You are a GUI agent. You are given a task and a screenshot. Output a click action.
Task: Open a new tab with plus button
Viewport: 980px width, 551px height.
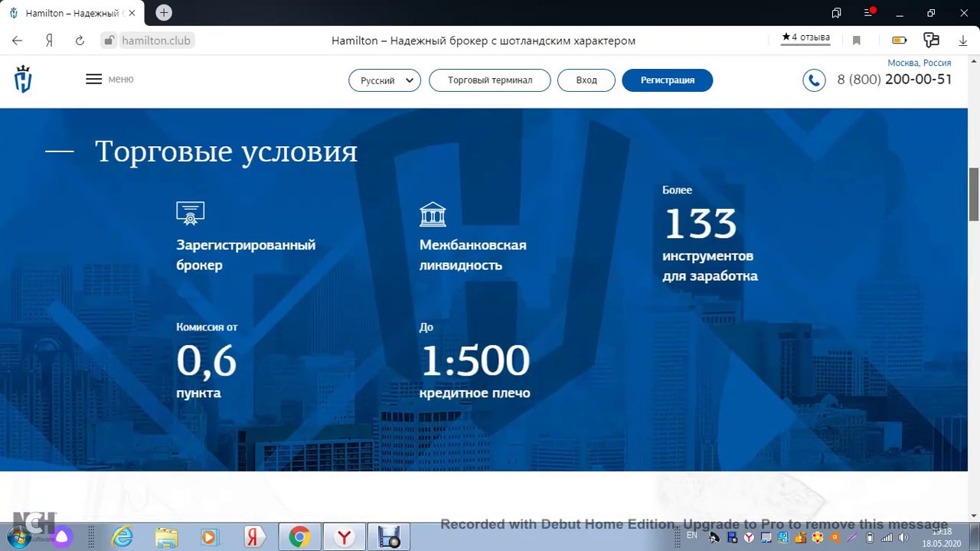point(164,13)
